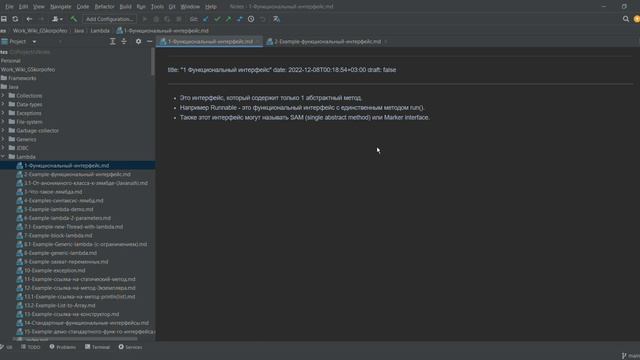
Task: Hide the Project panel with minus icon
Action: pyautogui.click(x=149, y=41)
